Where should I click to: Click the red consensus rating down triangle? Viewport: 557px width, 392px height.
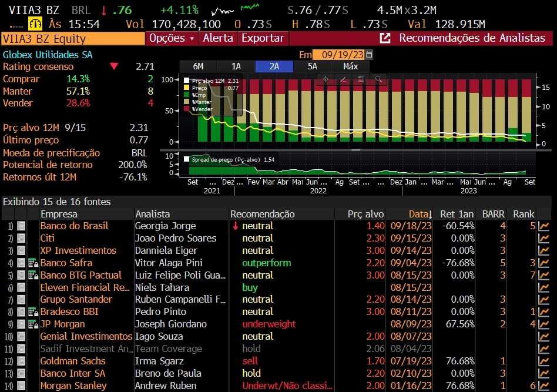click(x=114, y=66)
